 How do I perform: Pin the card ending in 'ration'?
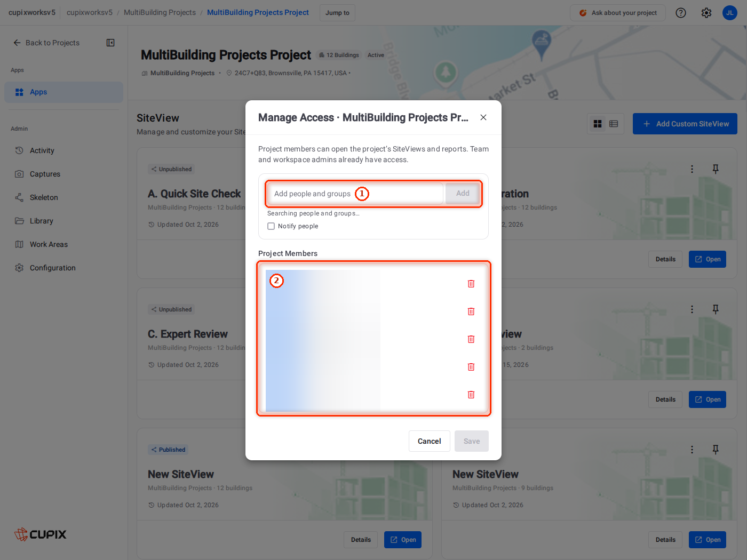point(716,169)
